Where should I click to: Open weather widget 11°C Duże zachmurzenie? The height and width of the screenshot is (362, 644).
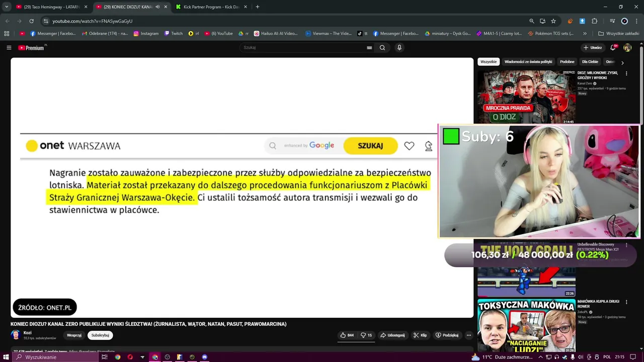(x=502, y=357)
